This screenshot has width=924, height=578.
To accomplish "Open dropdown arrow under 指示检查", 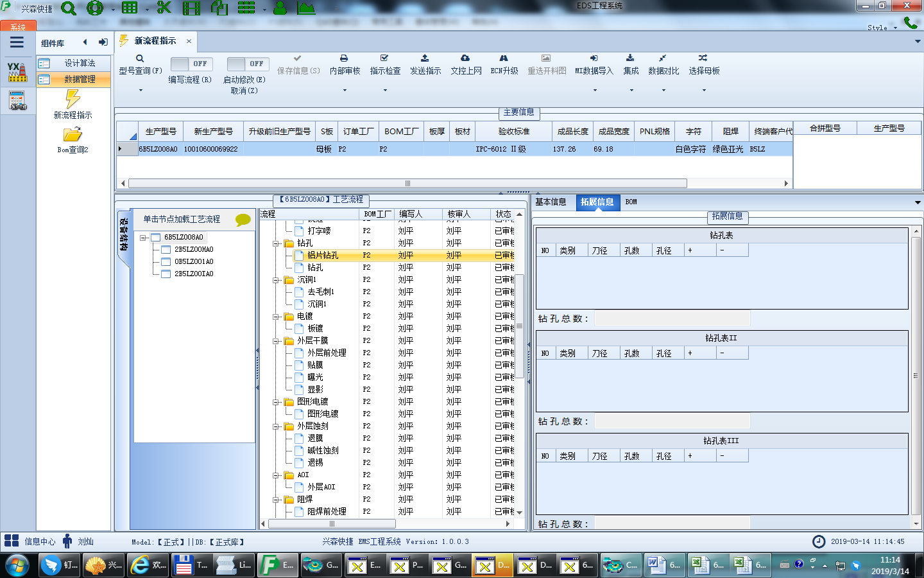I will (x=385, y=90).
